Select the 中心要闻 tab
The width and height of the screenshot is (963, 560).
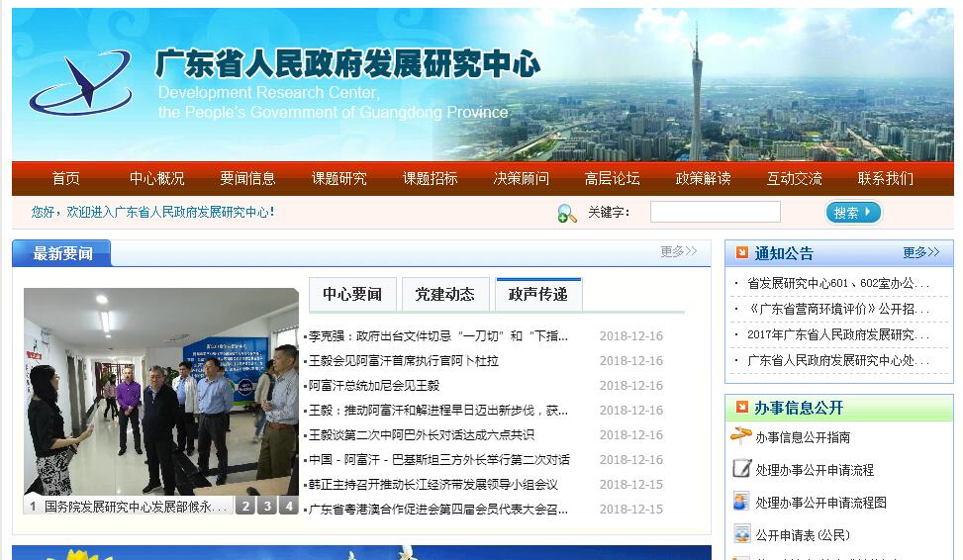(x=352, y=294)
